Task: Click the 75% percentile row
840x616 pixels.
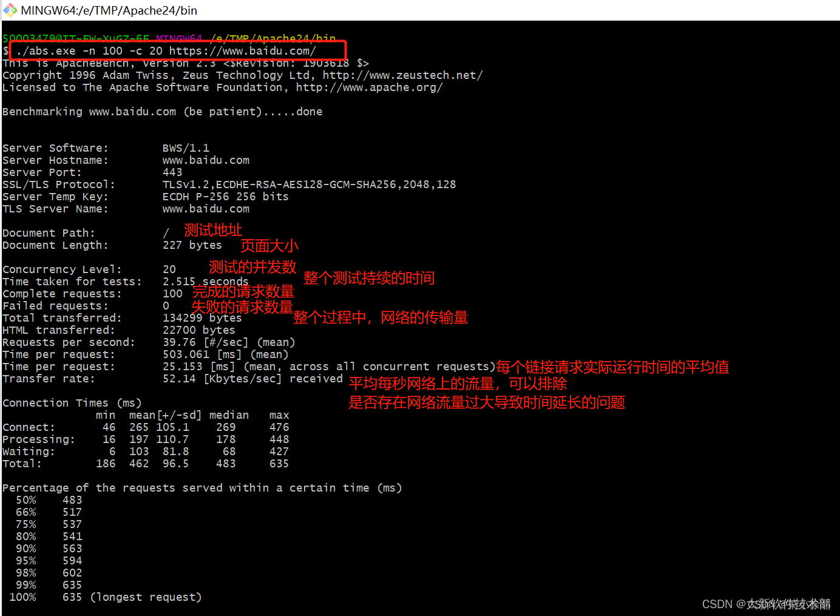Action: [x=49, y=524]
